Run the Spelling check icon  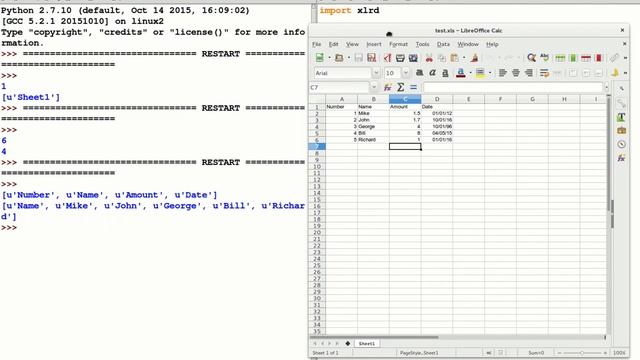[x=544, y=58]
